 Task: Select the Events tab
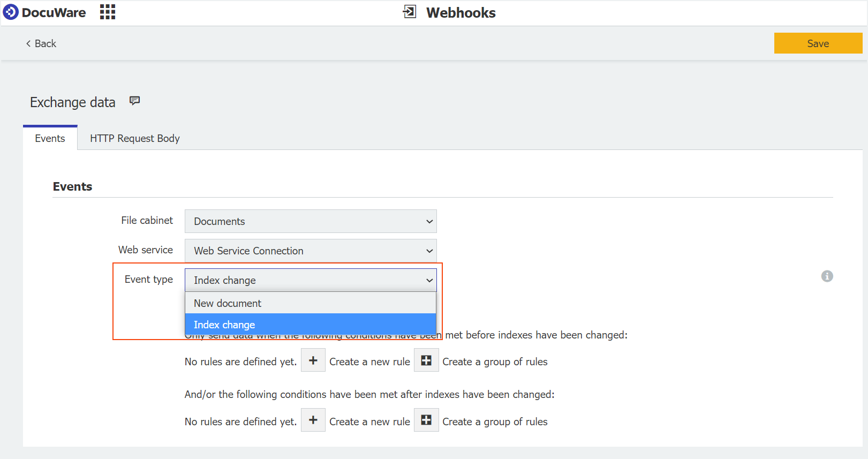coord(50,138)
